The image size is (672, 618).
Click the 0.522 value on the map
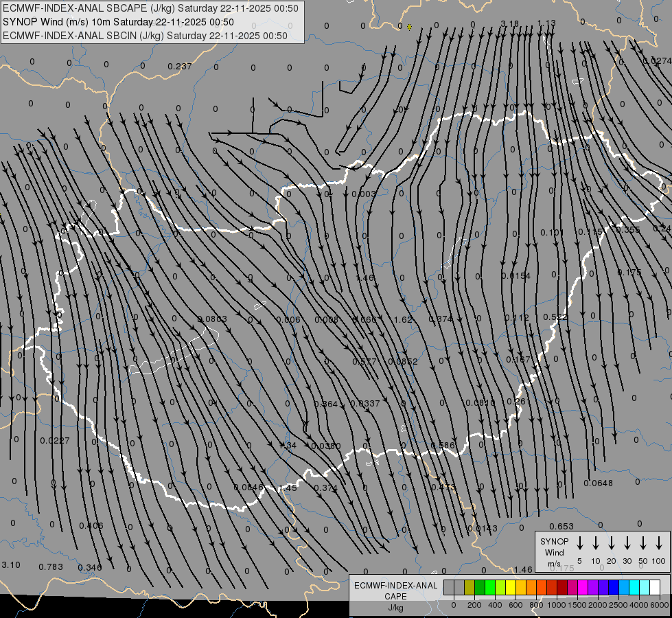(x=555, y=317)
